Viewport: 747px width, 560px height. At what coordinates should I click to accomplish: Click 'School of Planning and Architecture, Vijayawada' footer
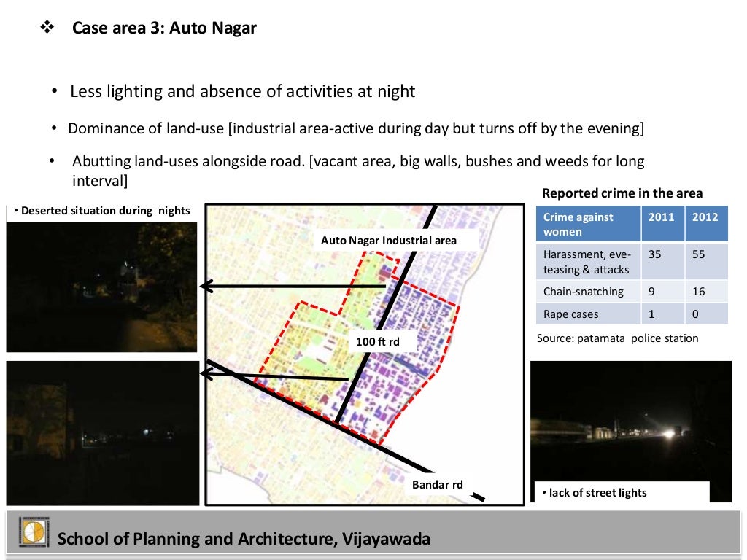tap(244, 539)
